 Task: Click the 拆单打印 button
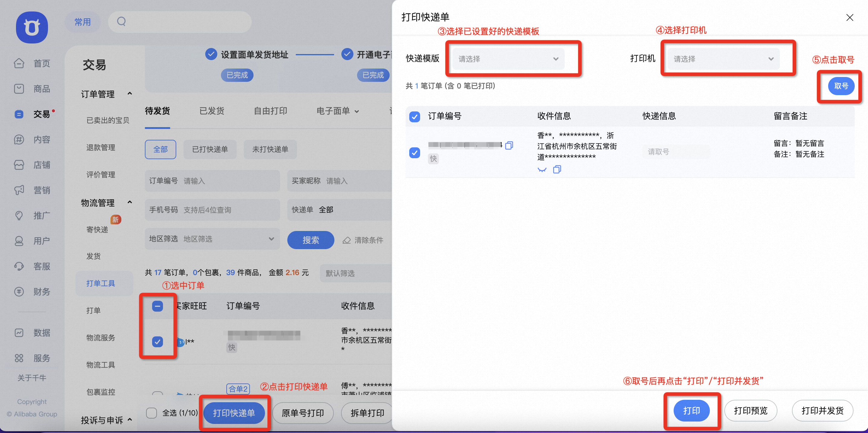coord(367,413)
